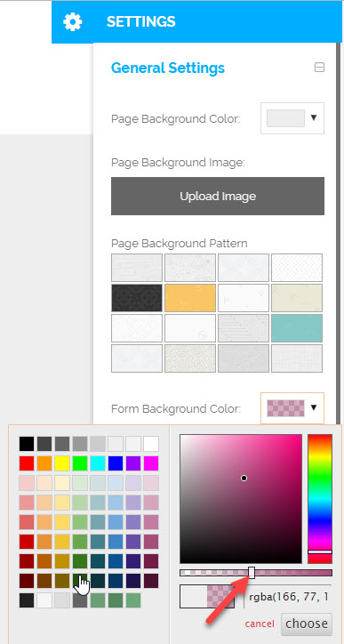Pick the magenta palette swatch
This screenshot has height=644, width=344.
(151, 463)
